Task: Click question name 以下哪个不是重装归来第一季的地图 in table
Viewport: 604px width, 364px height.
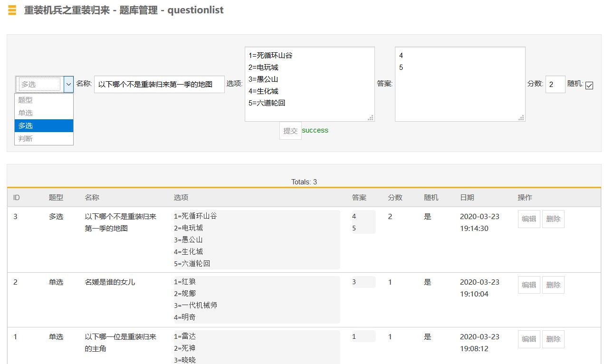Action: (121, 222)
